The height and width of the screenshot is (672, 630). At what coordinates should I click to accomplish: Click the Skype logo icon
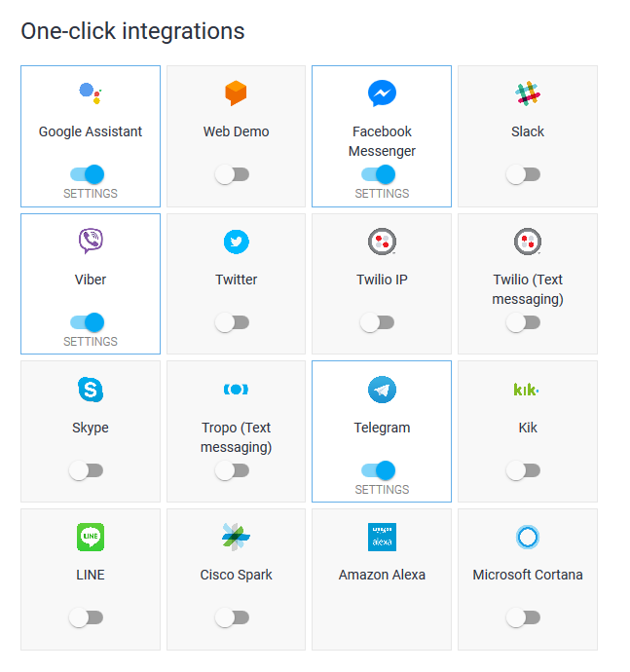point(91,390)
